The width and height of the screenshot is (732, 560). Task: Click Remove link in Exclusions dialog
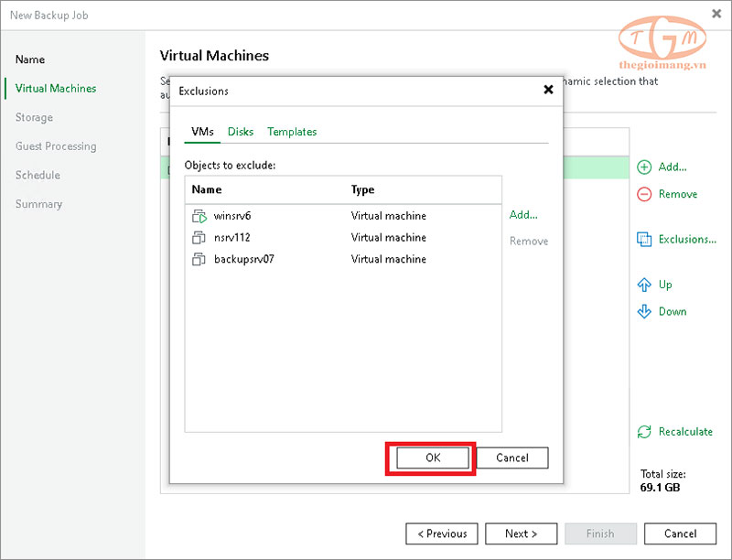(x=529, y=242)
